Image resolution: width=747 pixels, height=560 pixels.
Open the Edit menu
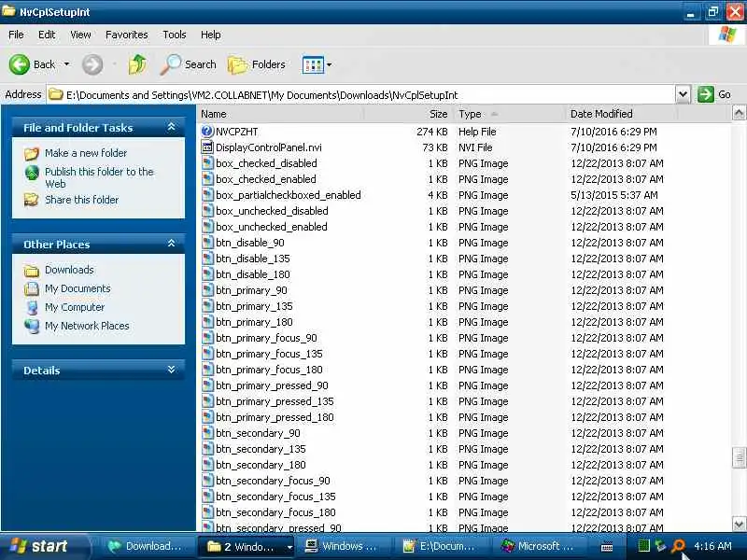[x=47, y=35]
